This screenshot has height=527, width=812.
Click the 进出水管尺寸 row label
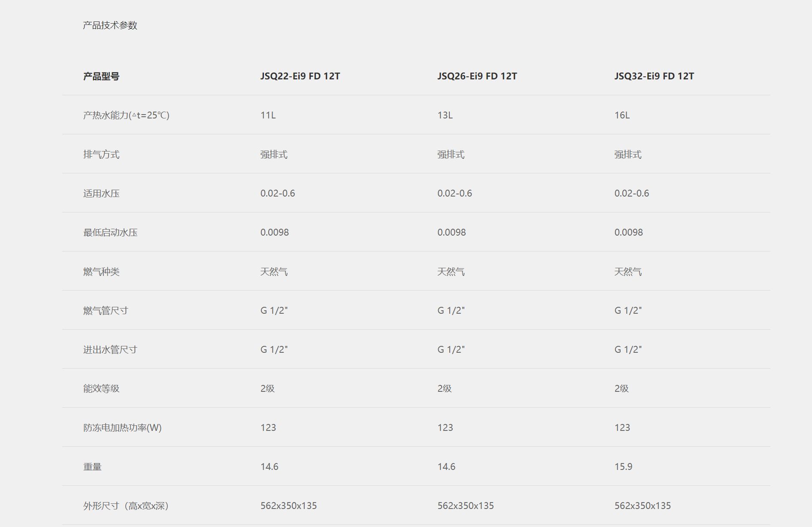tap(110, 350)
